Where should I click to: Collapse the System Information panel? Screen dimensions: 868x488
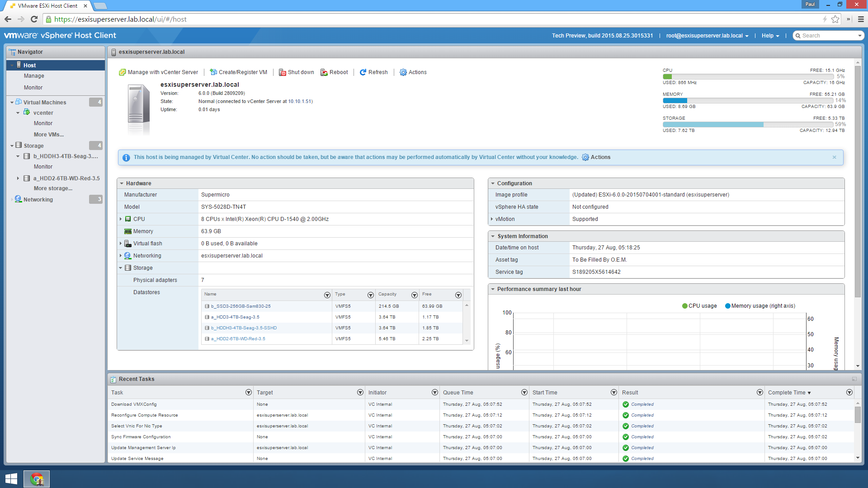[493, 236]
